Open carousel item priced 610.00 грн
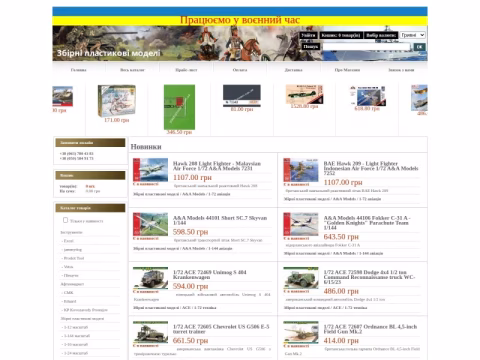 pyautogui.click(x=367, y=96)
